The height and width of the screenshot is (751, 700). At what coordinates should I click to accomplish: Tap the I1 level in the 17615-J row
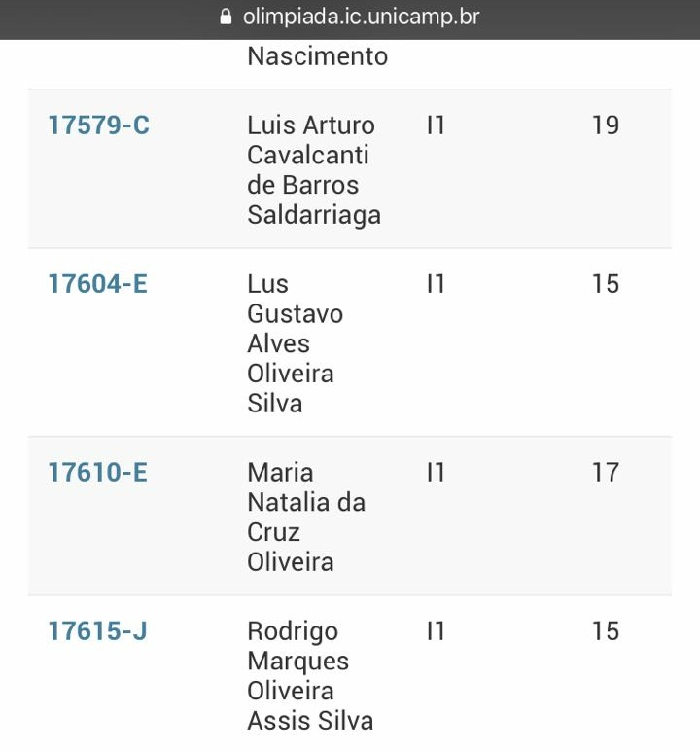436,631
